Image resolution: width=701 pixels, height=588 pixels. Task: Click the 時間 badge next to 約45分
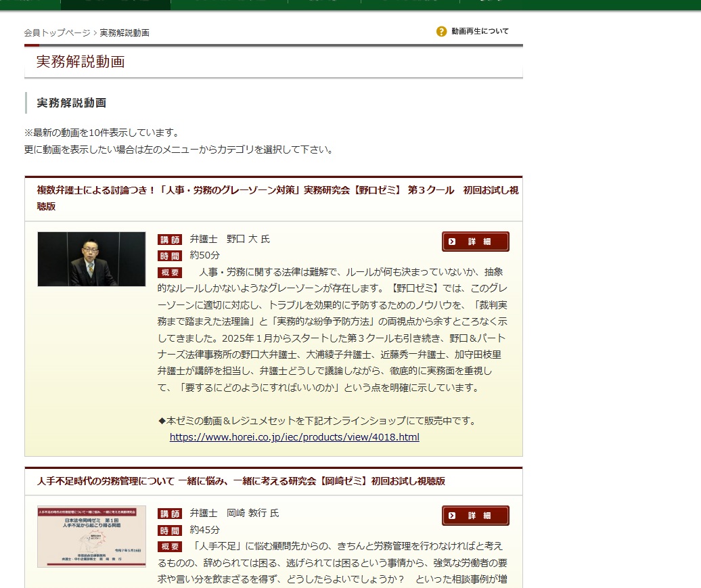point(170,529)
